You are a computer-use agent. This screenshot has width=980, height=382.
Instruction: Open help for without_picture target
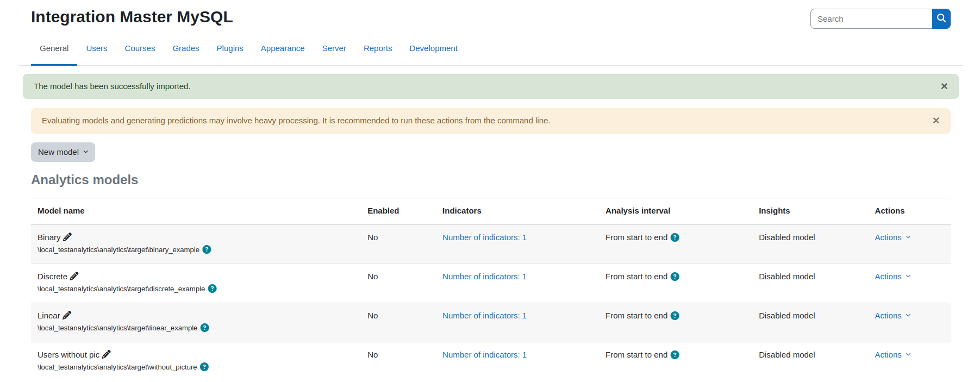point(204,367)
